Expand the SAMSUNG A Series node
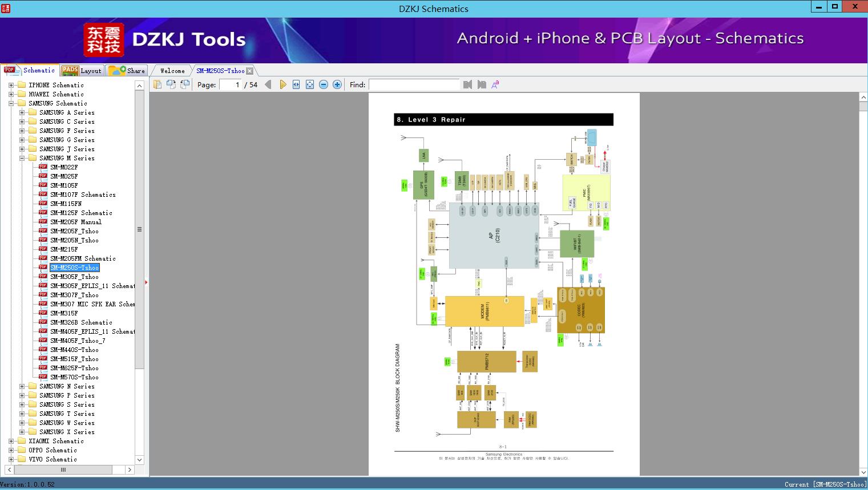This screenshot has width=868, height=490. click(x=22, y=112)
